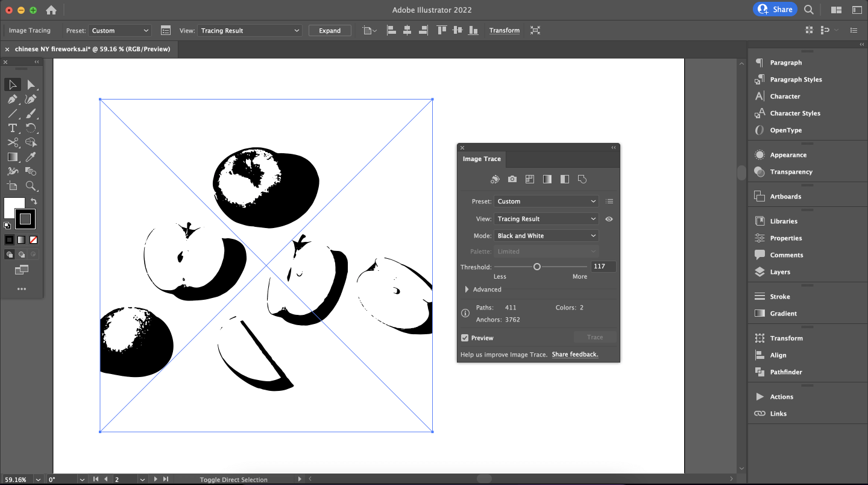868x485 pixels.
Task: Click the Grayscale preset icon
Action: pyautogui.click(x=547, y=179)
